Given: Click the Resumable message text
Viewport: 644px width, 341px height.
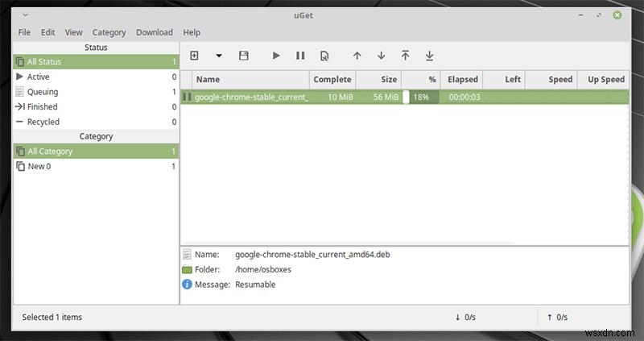Looking at the screenshot, I should click(x=255, y=285).
